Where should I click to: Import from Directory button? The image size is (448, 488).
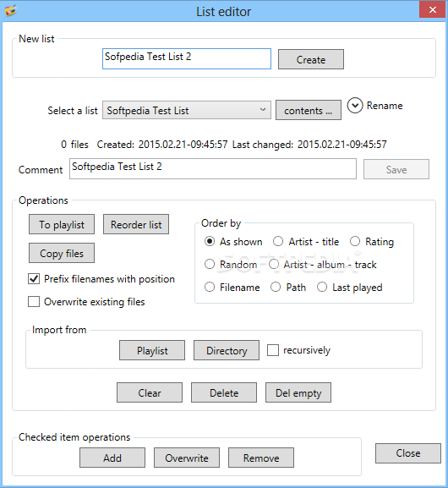pyautogui.click(x=227, y=350)
